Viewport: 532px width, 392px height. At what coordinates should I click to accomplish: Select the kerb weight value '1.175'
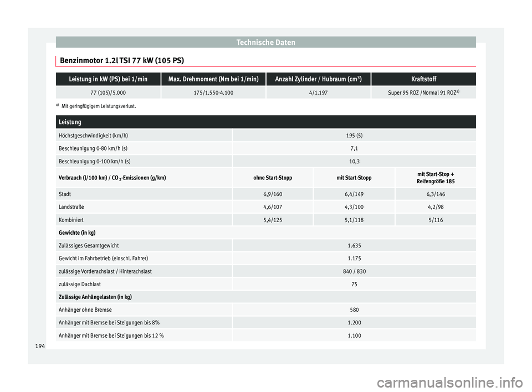click(354, 259)
